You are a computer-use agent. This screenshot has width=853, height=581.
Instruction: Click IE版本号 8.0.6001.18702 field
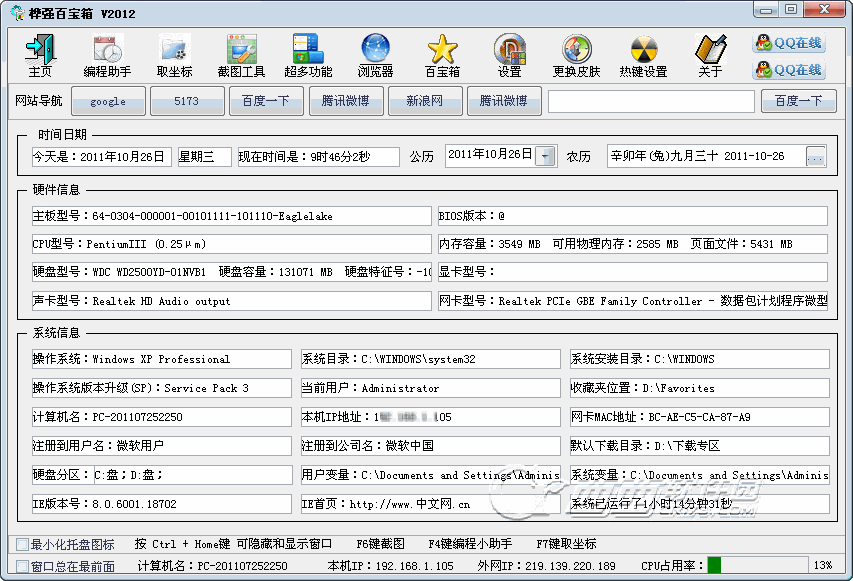click(162, 504)
